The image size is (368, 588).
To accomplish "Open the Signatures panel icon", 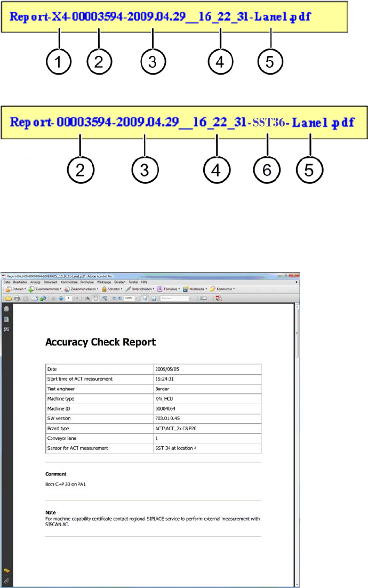I will 6,329.
